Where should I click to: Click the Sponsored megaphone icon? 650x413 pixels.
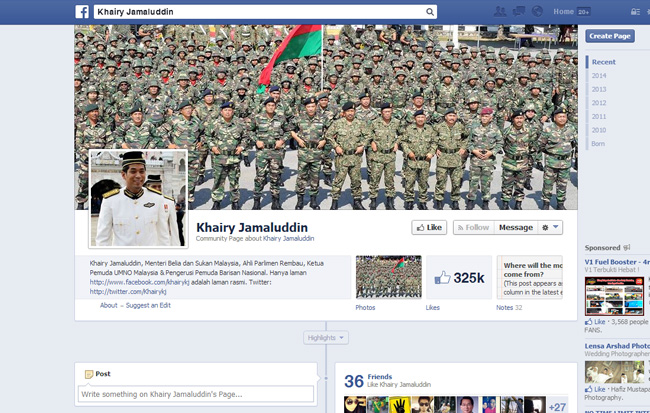[627, 247]
